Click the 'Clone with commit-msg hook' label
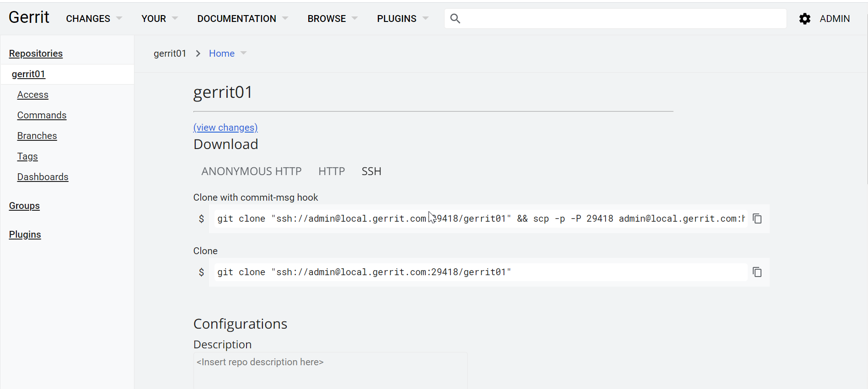868x389 pixels. 255,197
